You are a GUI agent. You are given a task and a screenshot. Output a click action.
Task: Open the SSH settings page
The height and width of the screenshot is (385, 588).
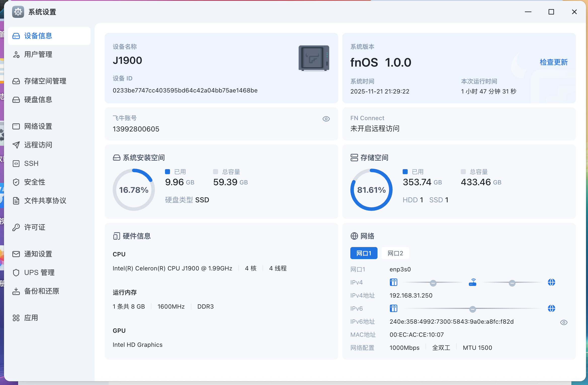coord(31,164)
